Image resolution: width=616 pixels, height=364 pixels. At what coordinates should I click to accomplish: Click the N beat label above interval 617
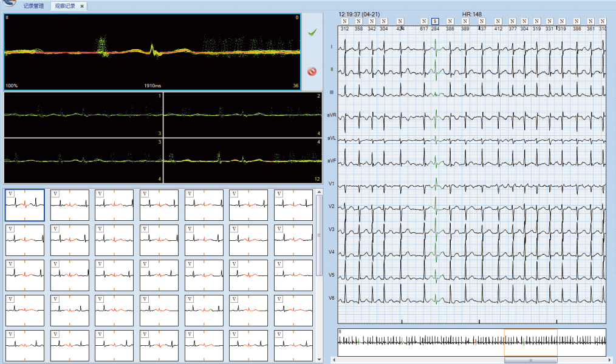point(423,22)
